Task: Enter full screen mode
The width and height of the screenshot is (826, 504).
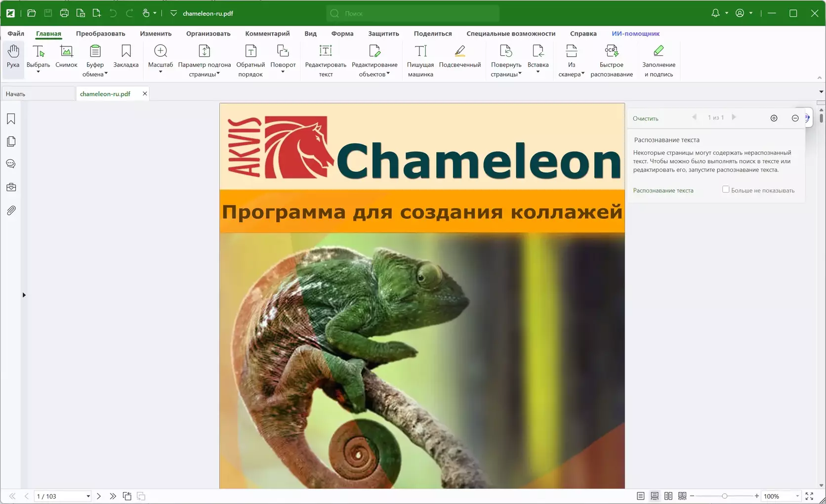Action: coord(809,496)
